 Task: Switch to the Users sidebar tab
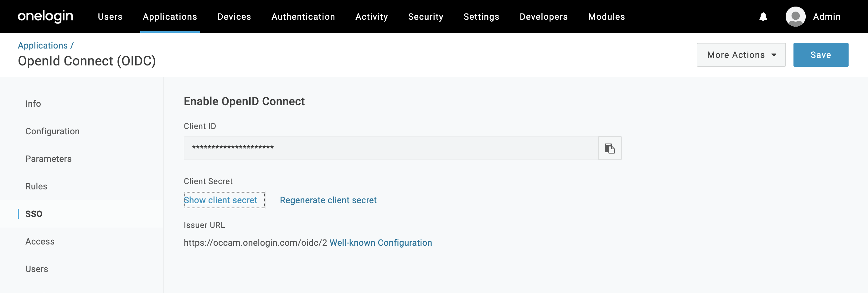pos(37,269)
